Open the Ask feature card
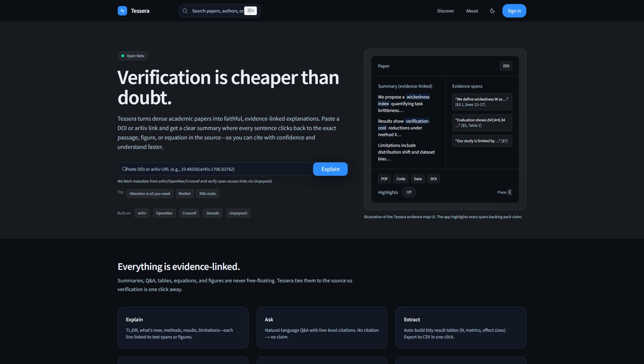This screenshot has height=364, width=644. [322, 328]
